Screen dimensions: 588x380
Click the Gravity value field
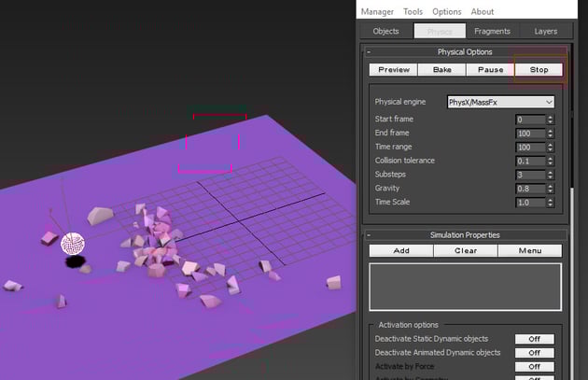530,189
